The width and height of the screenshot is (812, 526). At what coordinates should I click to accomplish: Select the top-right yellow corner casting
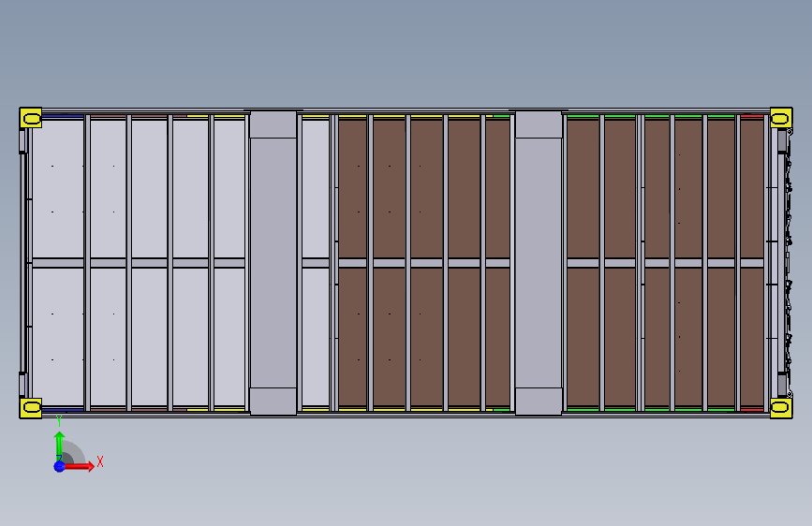pyautogui.click(x=781, y=118)
